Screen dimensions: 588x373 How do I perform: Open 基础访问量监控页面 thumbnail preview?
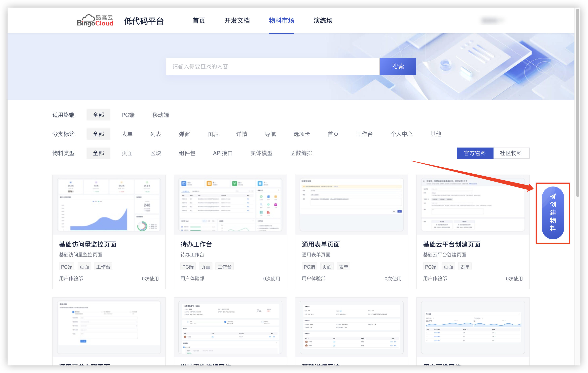[x=109, y=205]
